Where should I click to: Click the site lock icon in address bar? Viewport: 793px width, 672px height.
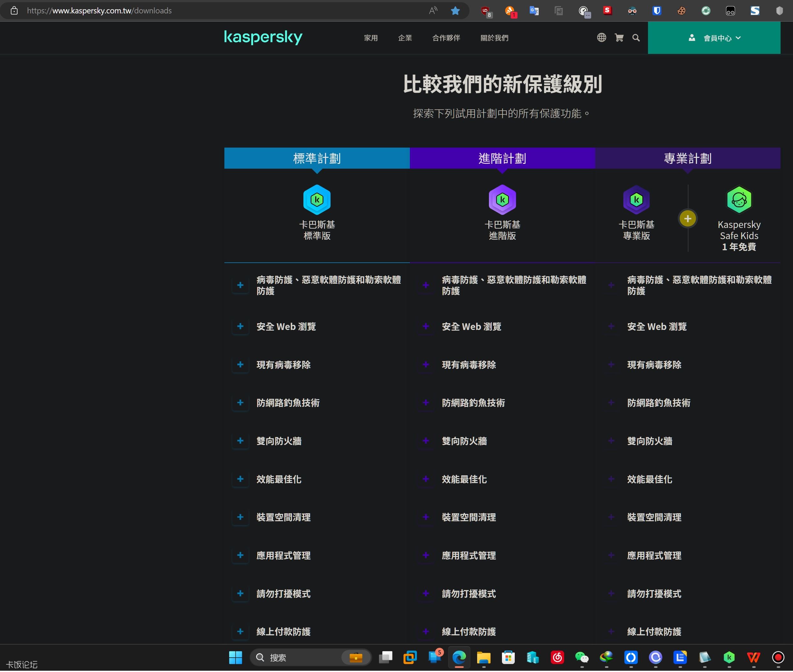click(x=14, y=11)
